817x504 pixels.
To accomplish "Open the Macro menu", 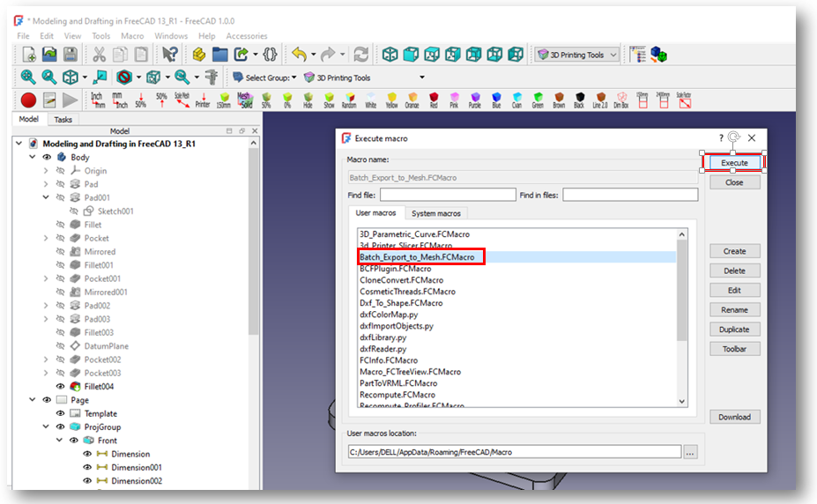I will click(x=132, y=36).
